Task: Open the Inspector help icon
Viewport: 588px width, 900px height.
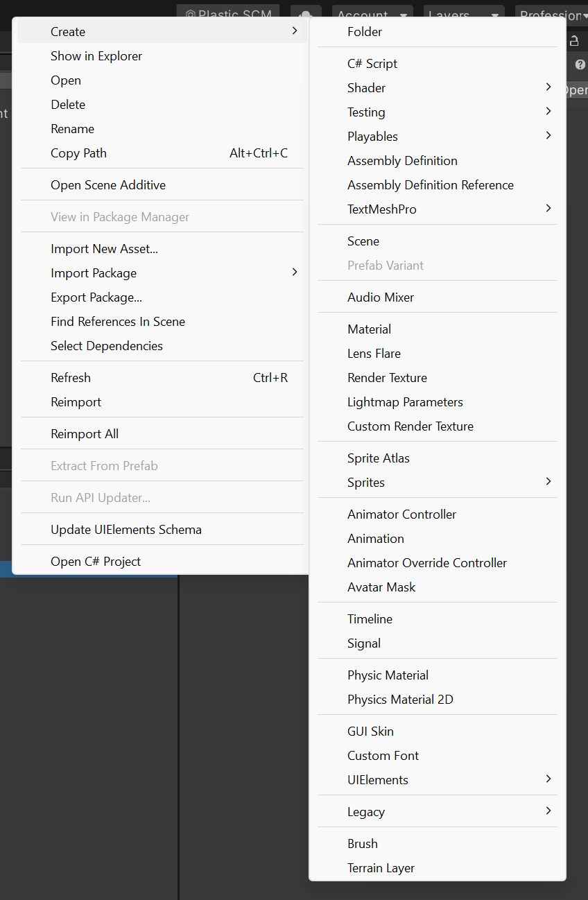Action: [580, 64]
